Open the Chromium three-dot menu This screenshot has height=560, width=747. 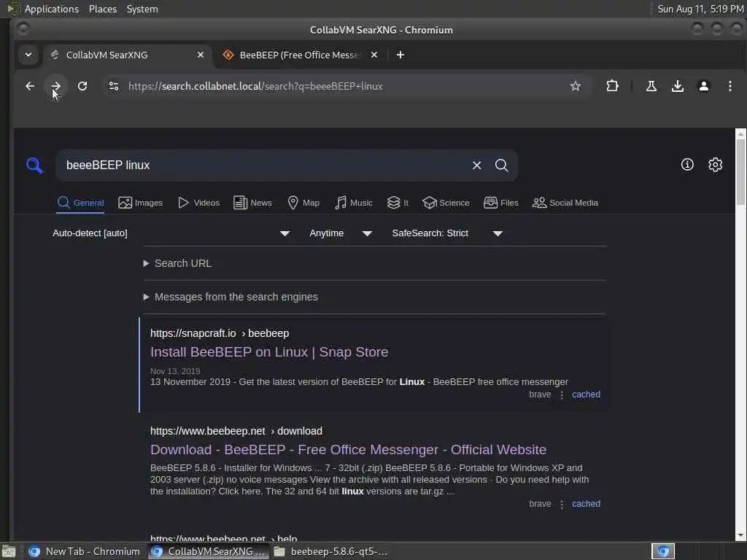pyautogui.click(x=729, y=86)
